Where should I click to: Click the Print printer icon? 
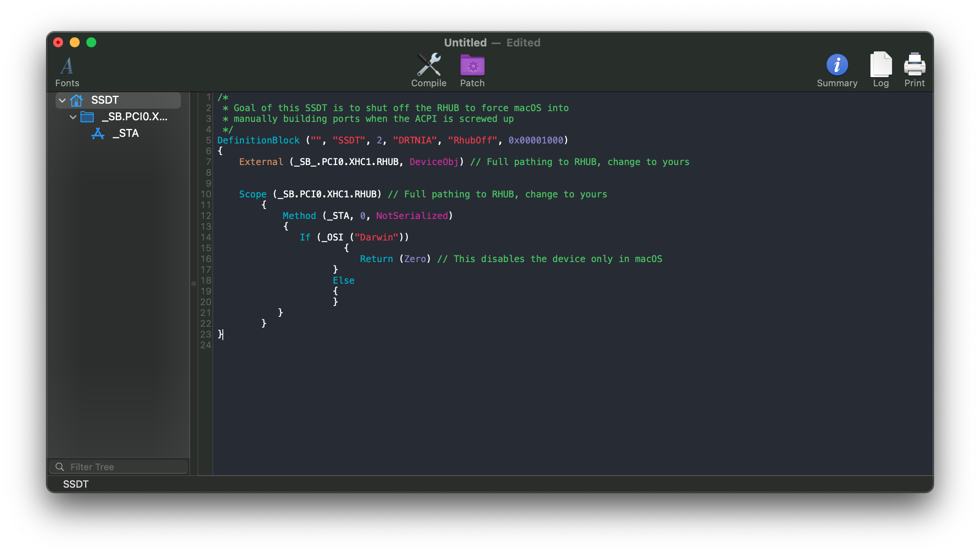tap(914, 64)
